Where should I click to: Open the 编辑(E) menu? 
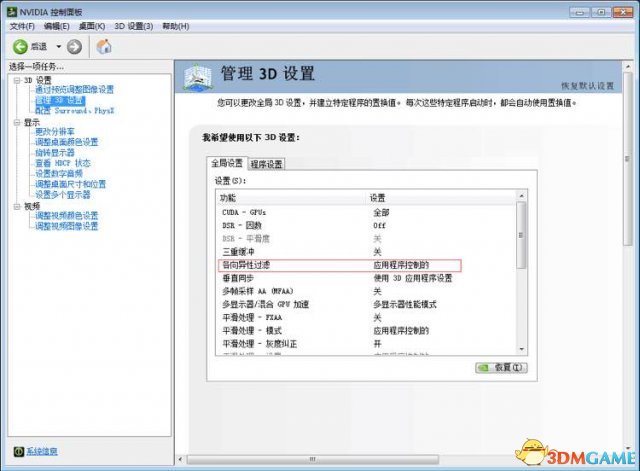56,26
